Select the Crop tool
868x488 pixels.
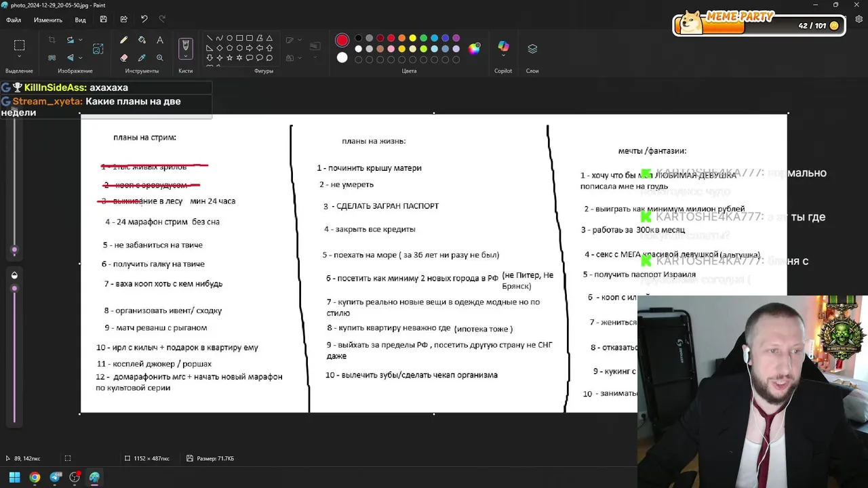coord(52,40)
